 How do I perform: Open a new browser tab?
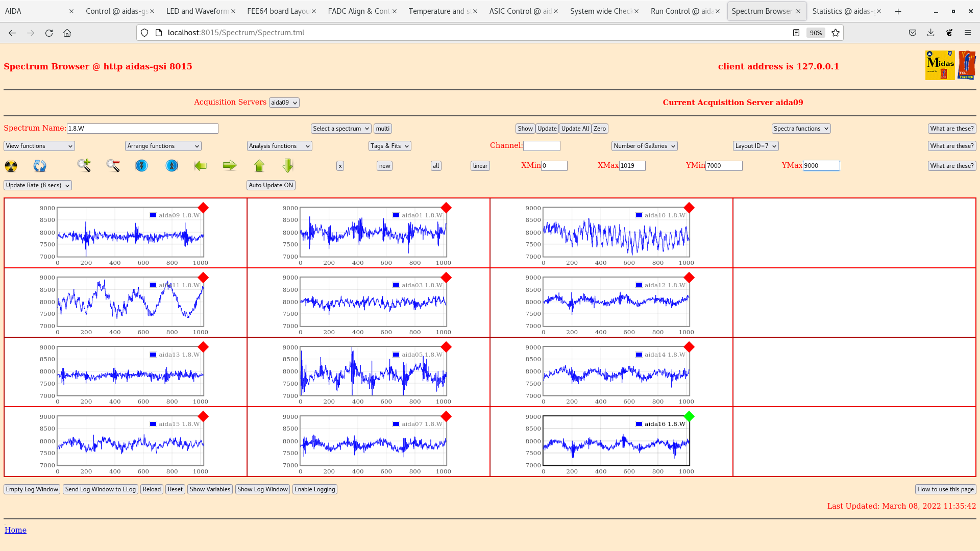(898, 11)
